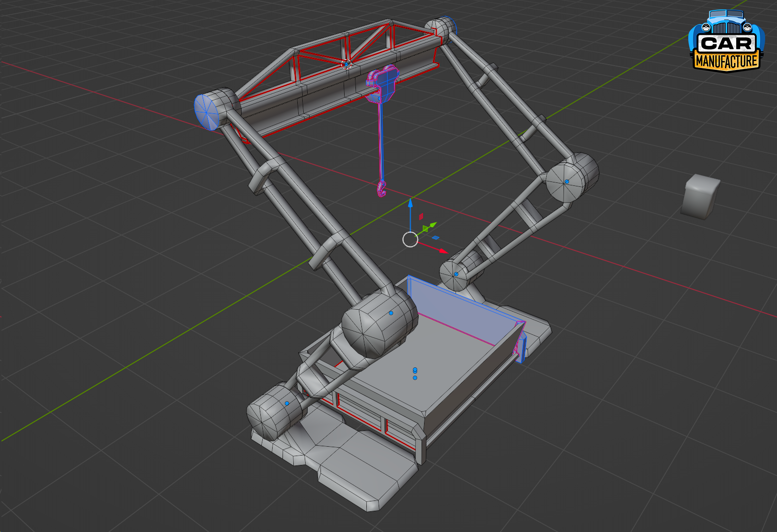Click the white circle at the gizmo center
Screen dimensions: 777x532
[410, 240]
